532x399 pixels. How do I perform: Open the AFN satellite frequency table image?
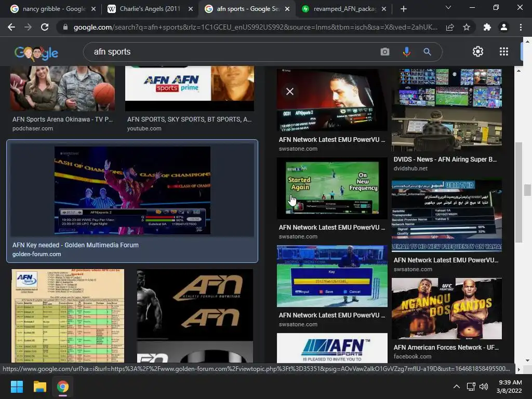coord(68,316)
